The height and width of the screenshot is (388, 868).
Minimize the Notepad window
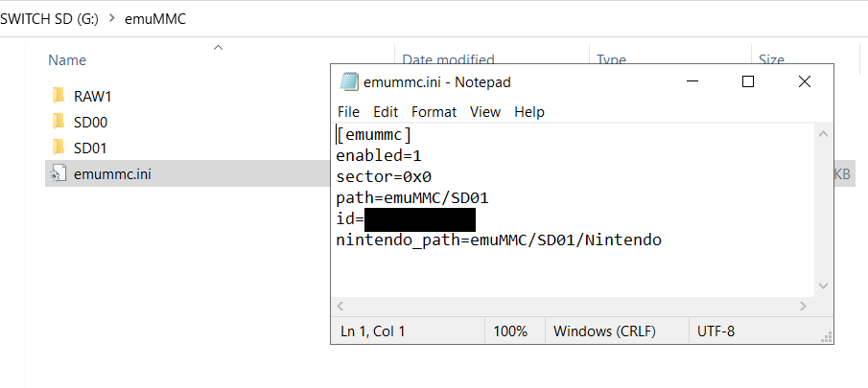692,81
